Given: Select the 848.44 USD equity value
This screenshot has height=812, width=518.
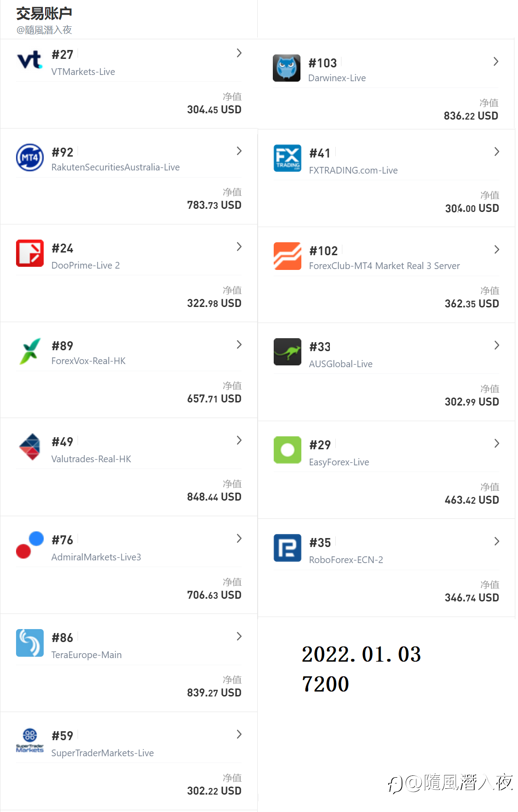Looking at the screenshot, I should (x=214, y=497).
